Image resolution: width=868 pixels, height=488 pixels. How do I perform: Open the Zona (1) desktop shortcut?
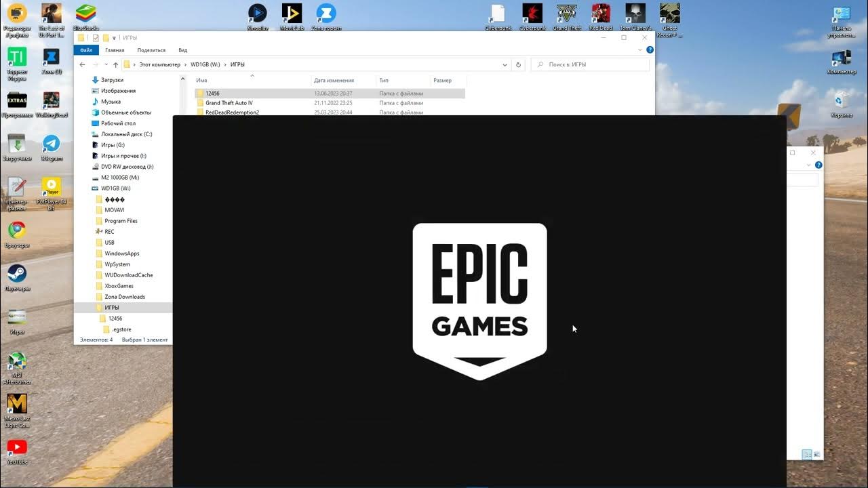click(x=52, y=61)
